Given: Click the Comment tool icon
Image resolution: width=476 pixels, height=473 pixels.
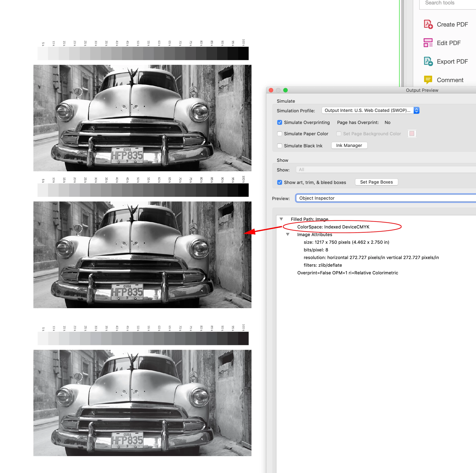Looking at the screenshot, I should [428, 80].
